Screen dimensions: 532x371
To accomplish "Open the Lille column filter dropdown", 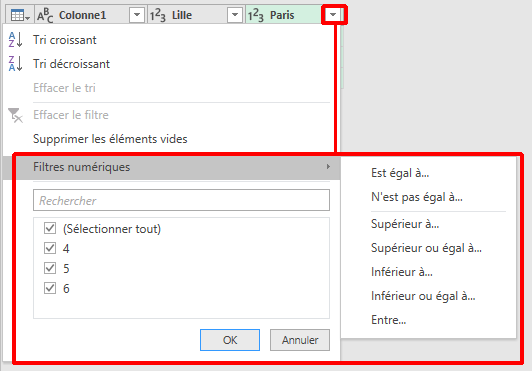I will 235,15.
